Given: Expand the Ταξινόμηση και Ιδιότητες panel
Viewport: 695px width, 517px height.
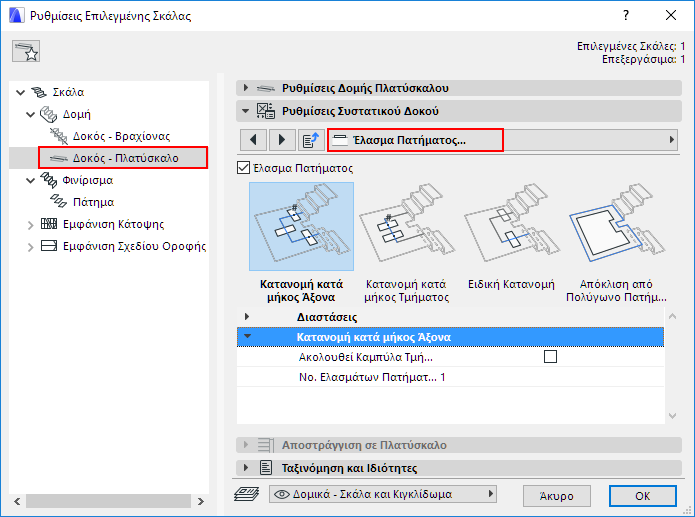Looking at the screenshot, I should click(x=246, y=467).
